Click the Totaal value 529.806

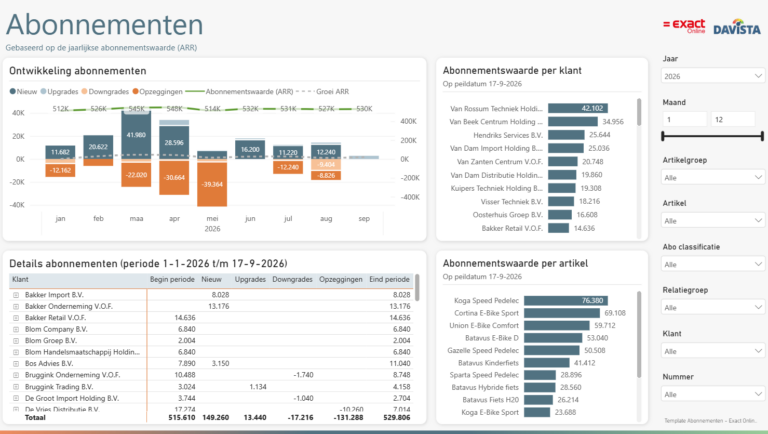click(x=397, y=418)
